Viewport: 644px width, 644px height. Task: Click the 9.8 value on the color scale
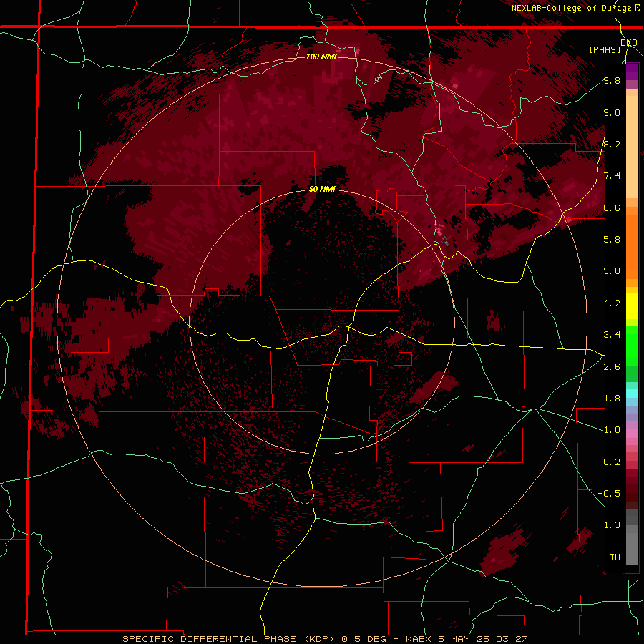click(612, 81)
